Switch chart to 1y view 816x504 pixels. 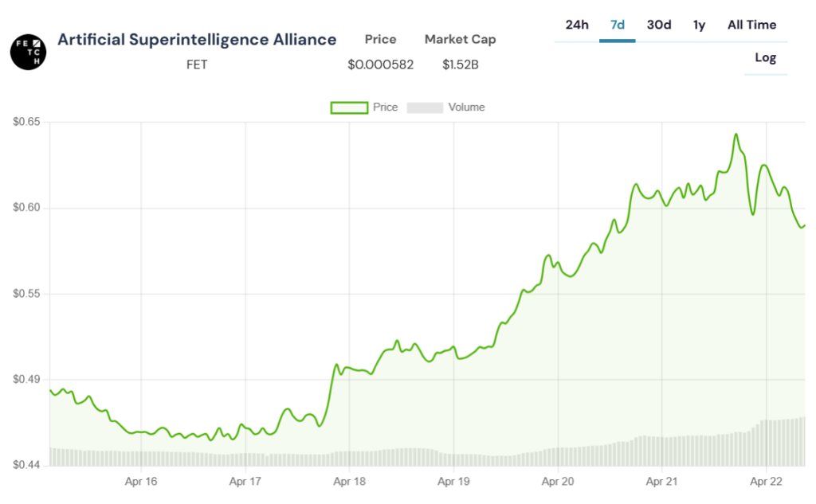pyautogui.click(x=699, y=25)
